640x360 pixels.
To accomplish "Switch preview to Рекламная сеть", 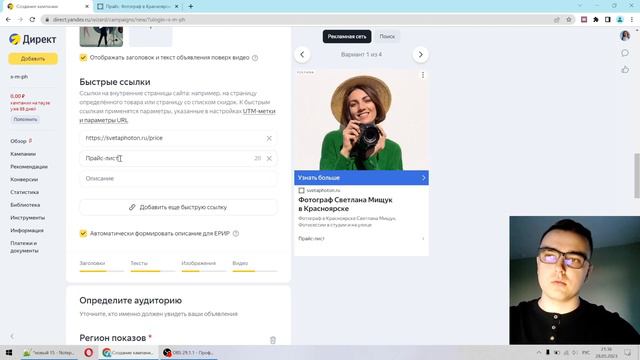I will click(x=347, y=36).
